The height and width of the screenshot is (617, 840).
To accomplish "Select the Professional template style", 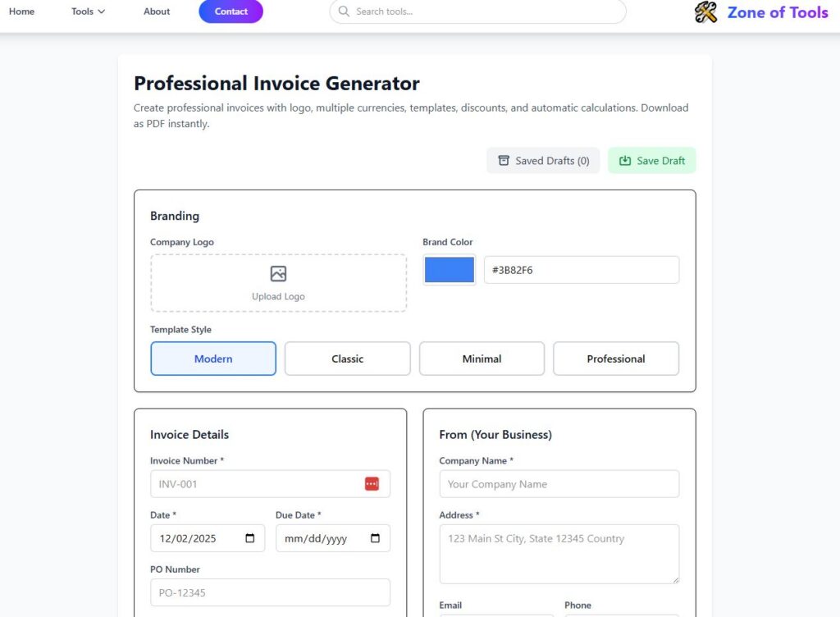I will 616,359.
